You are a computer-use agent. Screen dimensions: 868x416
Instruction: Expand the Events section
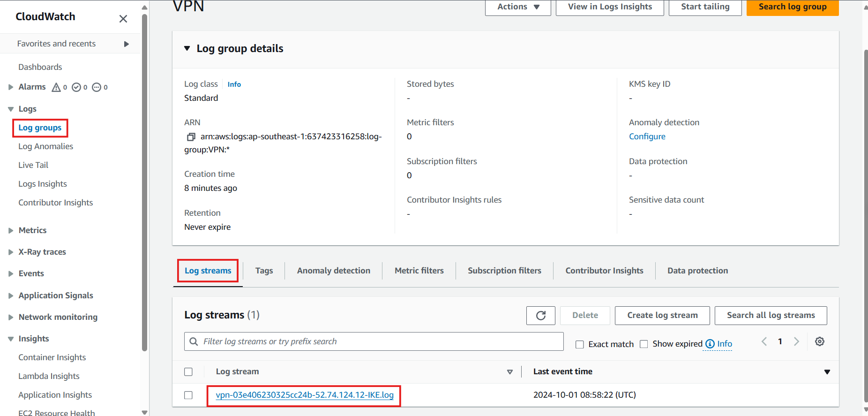coord(11,273)
